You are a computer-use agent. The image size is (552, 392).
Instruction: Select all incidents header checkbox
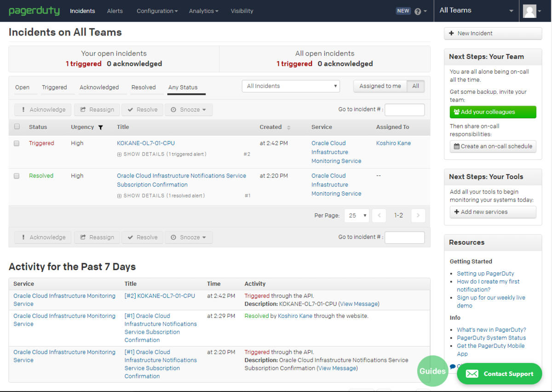(x=17, y=127)
